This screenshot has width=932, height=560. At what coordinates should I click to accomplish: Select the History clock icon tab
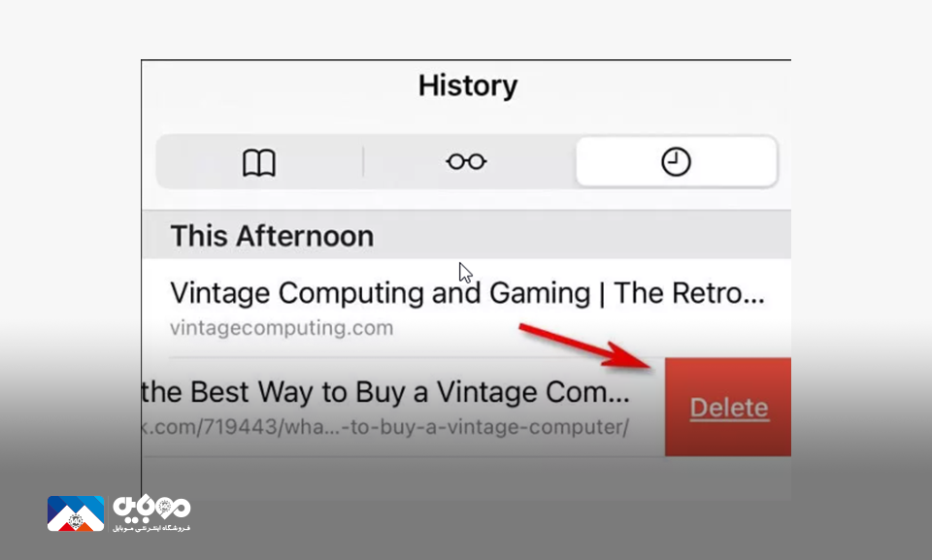click(x=677, y=162)
